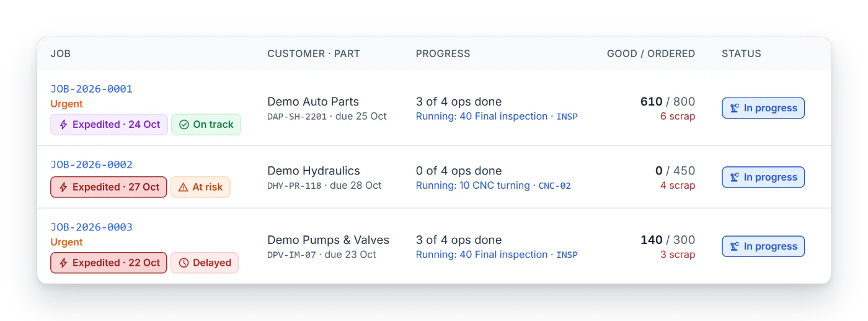The image size is (868, 321).
Task: Click Urgent label under JOB-2026-0003
Action: 66,243
